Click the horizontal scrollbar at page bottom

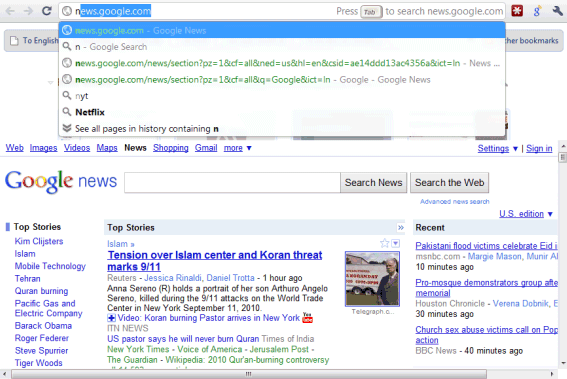tap(248, 374)
